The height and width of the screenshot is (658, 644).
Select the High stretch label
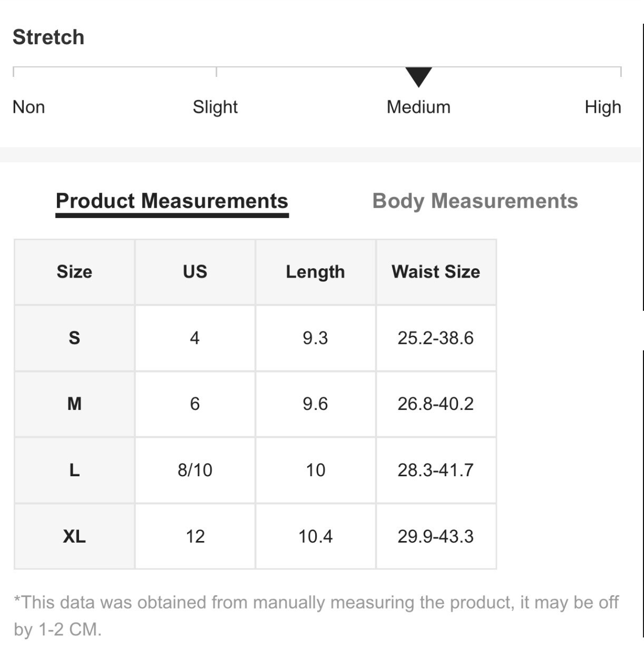(x=603, y=107)
